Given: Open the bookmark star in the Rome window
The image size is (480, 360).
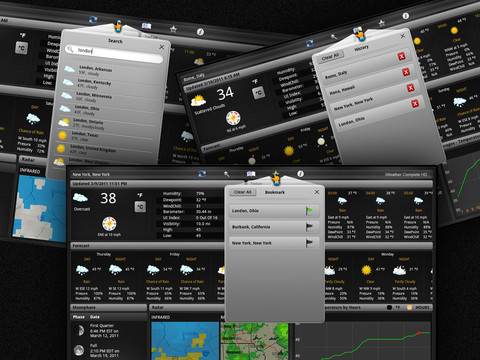Looking at the screenshot, I should click(x=382, y=23).
